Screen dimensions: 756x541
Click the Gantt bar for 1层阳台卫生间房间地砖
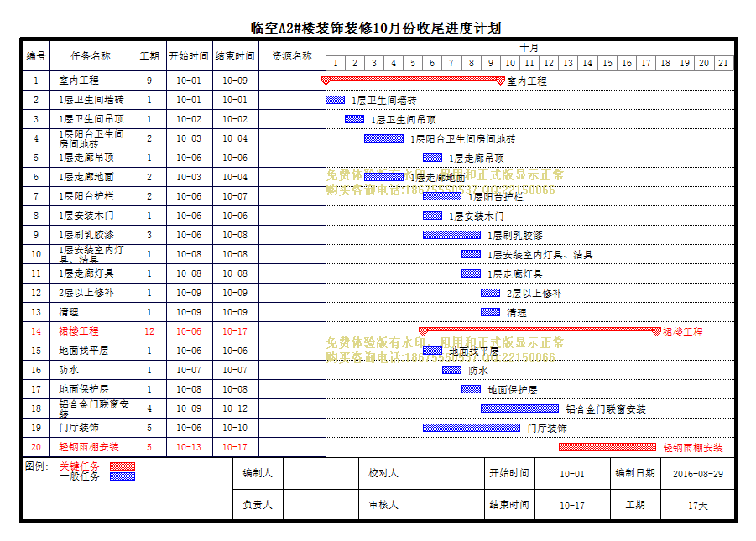(383, 138)
